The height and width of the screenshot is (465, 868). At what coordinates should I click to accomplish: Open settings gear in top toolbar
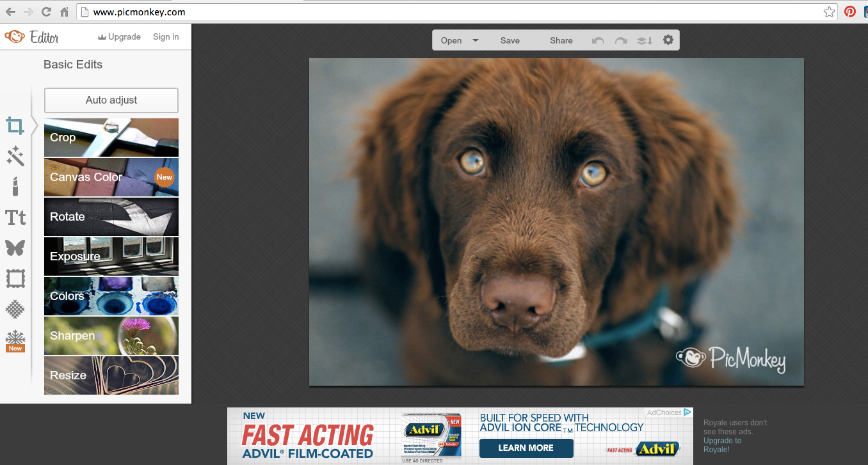click(668, 40)
